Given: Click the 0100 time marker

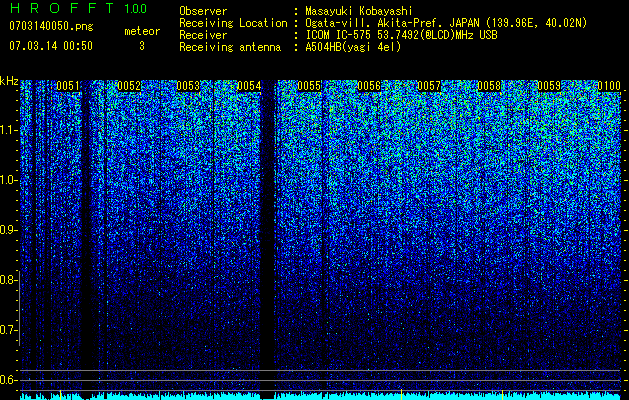Looking at the screenshot, I should click(x=609, y=86).
